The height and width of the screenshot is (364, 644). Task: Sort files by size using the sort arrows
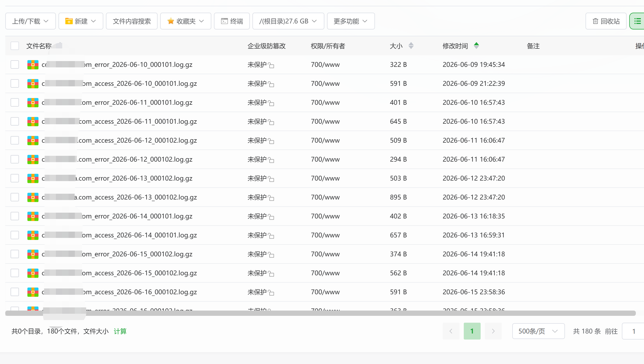[411, 46]
